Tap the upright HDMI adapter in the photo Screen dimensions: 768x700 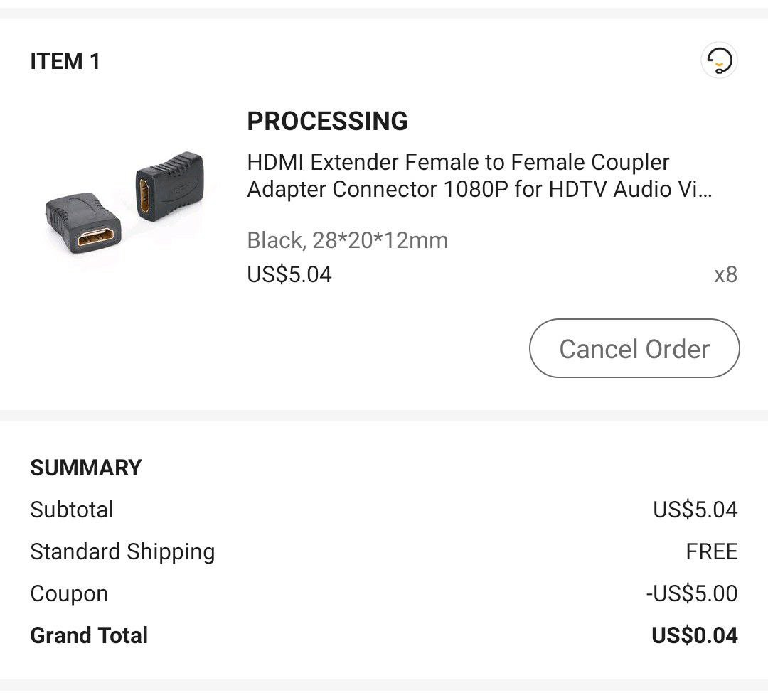[x=169, y=186]
